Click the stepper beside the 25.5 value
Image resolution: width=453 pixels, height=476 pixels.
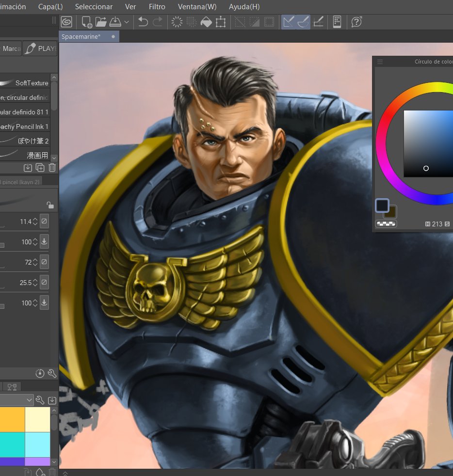coord(35,283)
